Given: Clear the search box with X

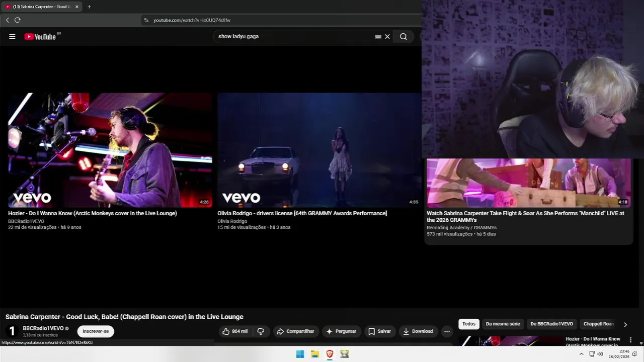Looking at the screenshot, I should click(x=387, y=36).
